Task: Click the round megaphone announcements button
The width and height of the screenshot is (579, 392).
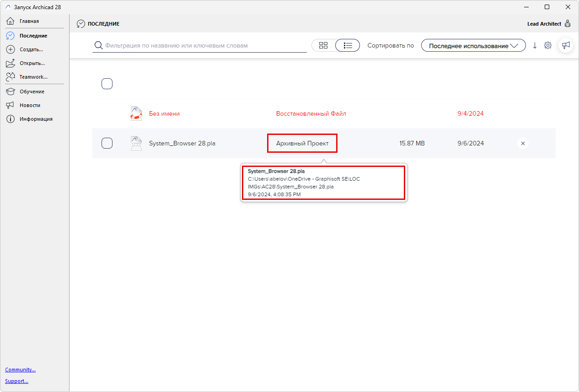Action: click(x=566, y=45)
